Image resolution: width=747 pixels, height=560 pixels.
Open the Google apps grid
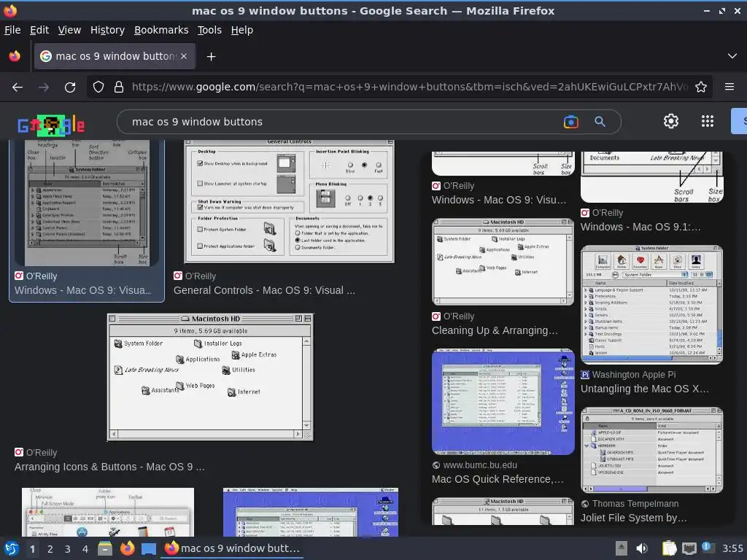[x=708, y=122]
